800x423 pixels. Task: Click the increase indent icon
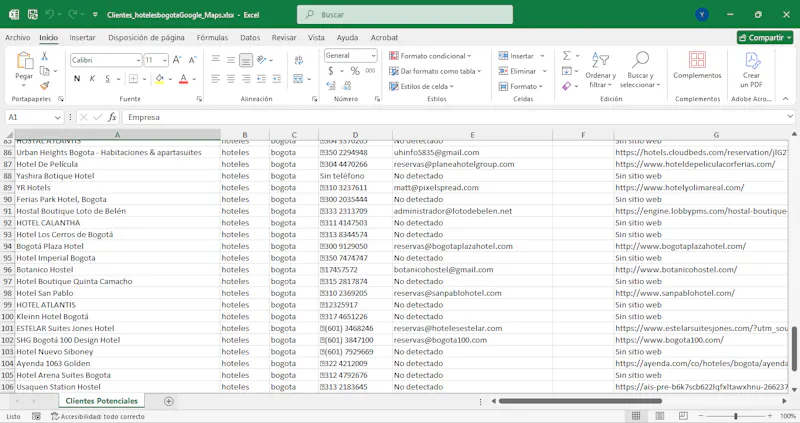[x=277, y=79]
